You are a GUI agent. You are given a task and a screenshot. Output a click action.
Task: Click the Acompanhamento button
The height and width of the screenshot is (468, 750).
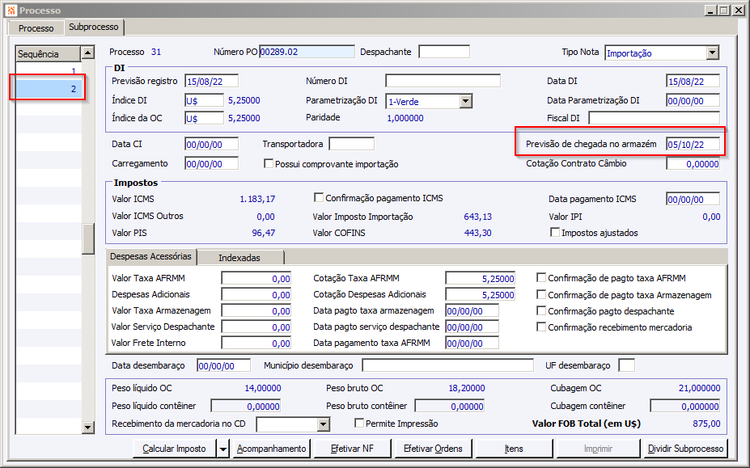point(271,449)
